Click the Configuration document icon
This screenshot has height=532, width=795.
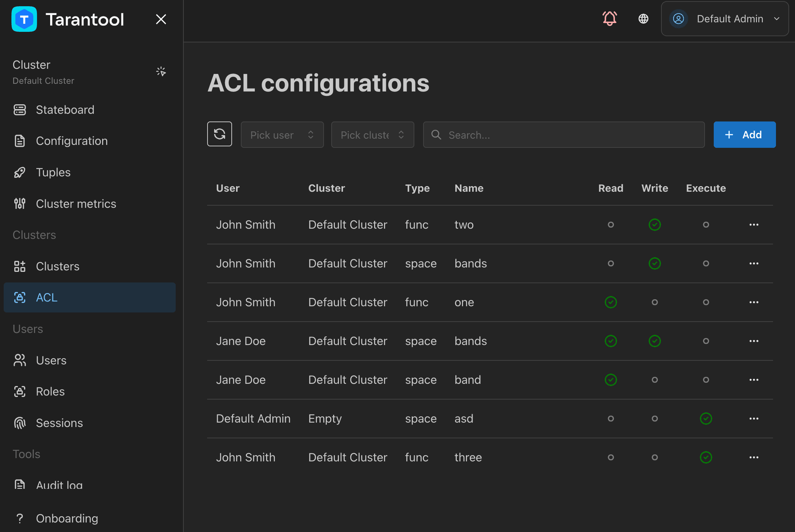click(20, 141)
